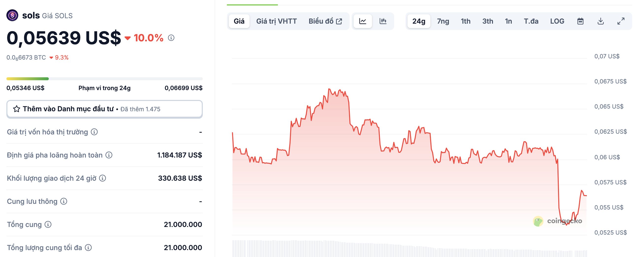Switch to candlestick chart view

(383, 21)
